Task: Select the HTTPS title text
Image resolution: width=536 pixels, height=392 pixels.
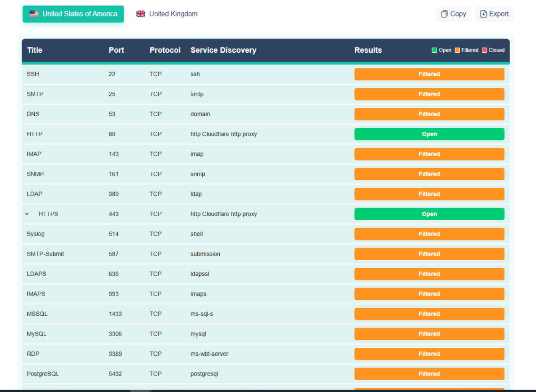Action: click(x=48, y=214)
